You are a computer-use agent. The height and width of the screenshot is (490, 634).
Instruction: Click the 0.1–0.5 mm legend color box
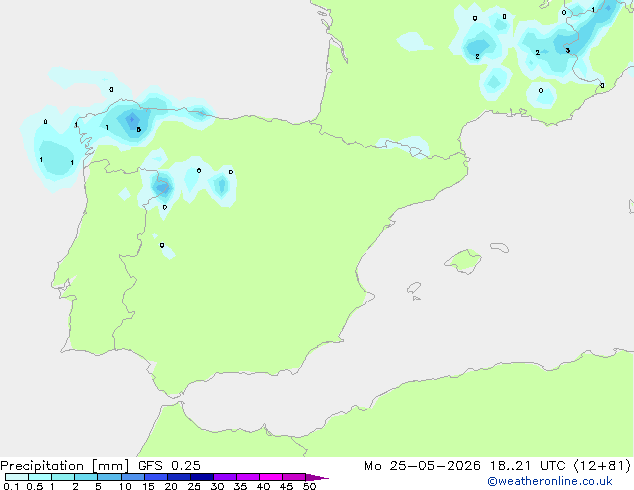point(17,477)
